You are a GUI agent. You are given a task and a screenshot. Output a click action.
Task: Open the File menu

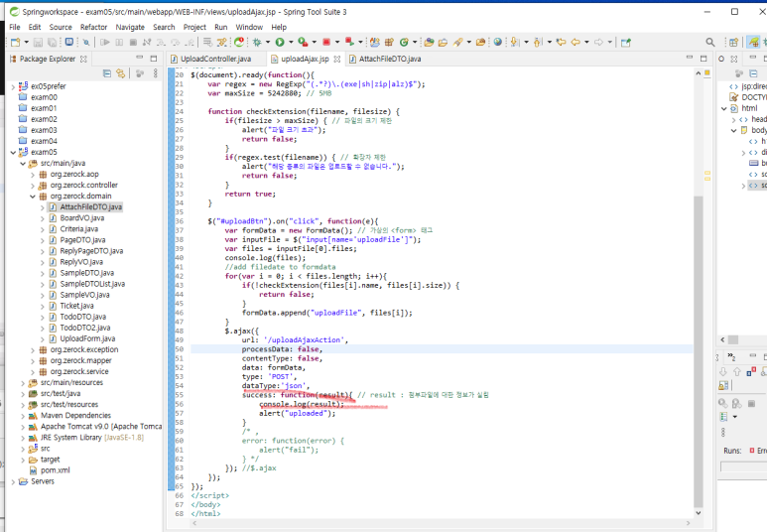tap(15, 27)
